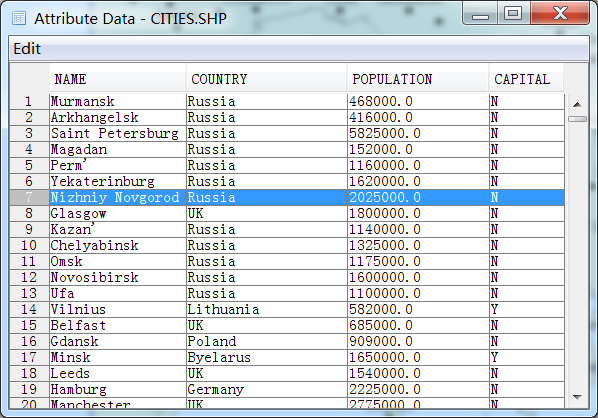Click the capital Y cell for Vilnius
Screen dimensions: 598x418
(x=527, y=310)
